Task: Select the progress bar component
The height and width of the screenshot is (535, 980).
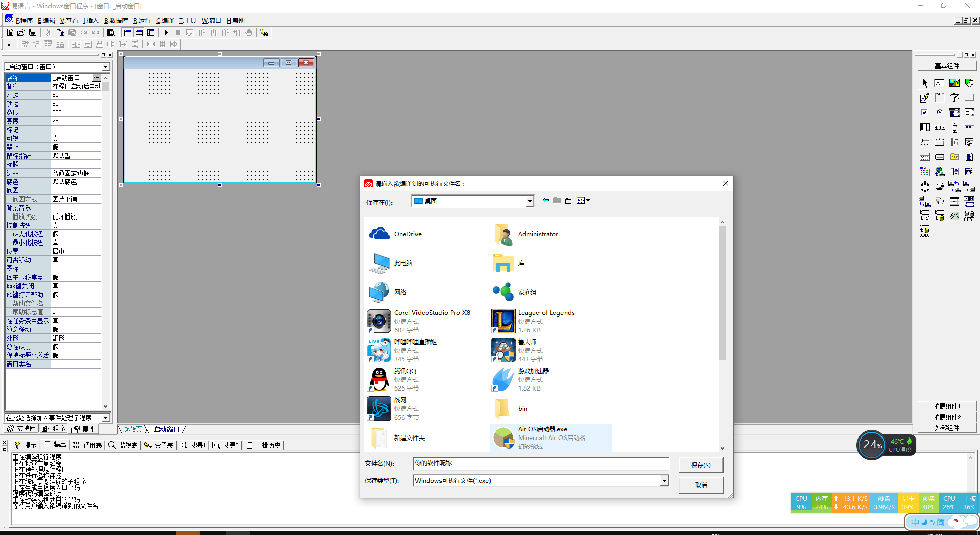Action: pos(969,127)
